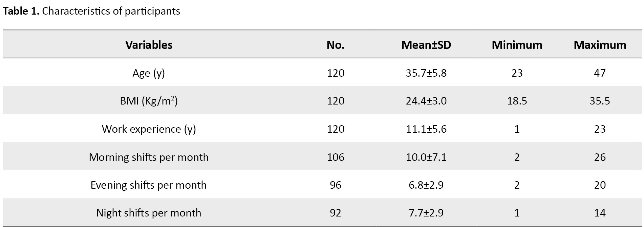
Task: Click the Evening shifts per month label
Action: (x=149, y=185)
